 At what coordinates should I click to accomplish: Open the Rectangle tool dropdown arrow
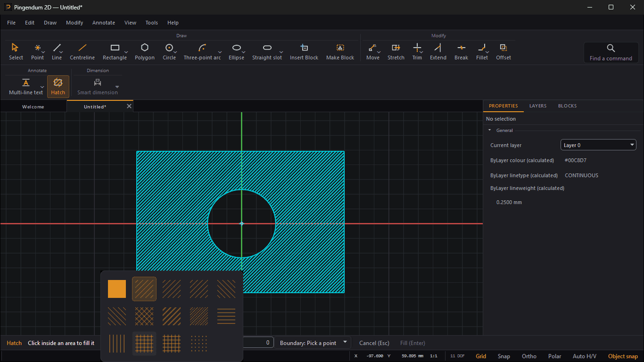(x=126, y=52)
